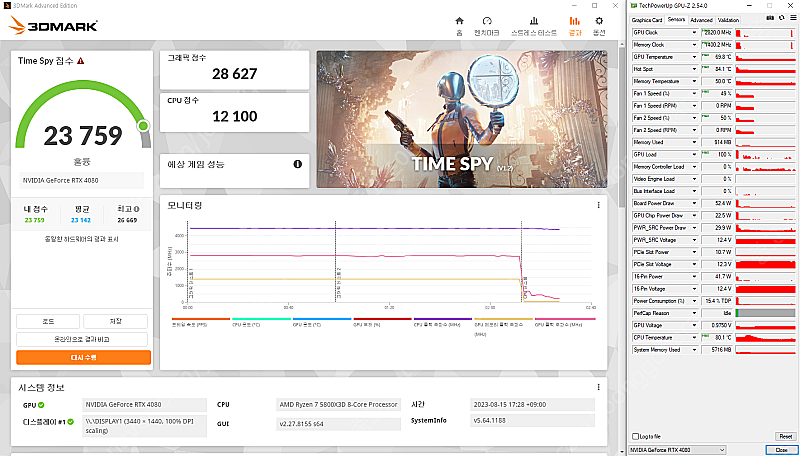Go to the 3DMark Home page icon
800x456 pixels.
point(459,21)
